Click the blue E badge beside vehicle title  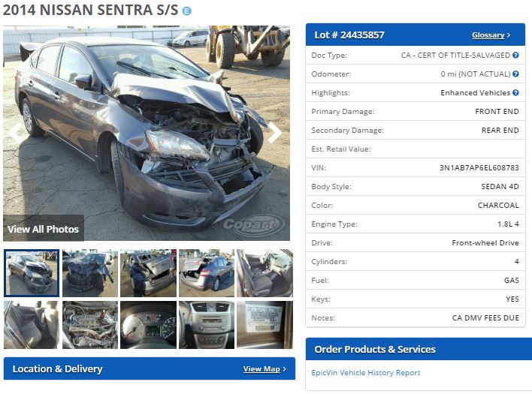tap(186, 11)
